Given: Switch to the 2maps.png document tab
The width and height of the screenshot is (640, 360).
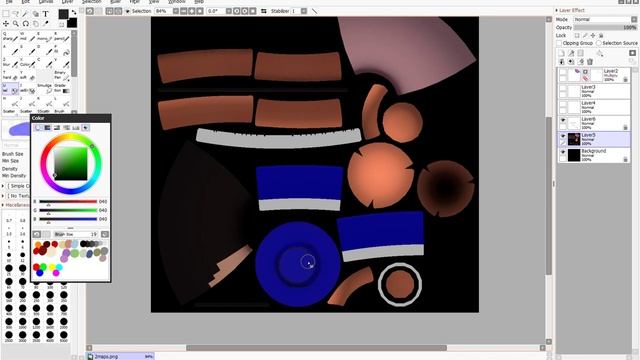Looking at the screenshot, I should pos(120,356).
